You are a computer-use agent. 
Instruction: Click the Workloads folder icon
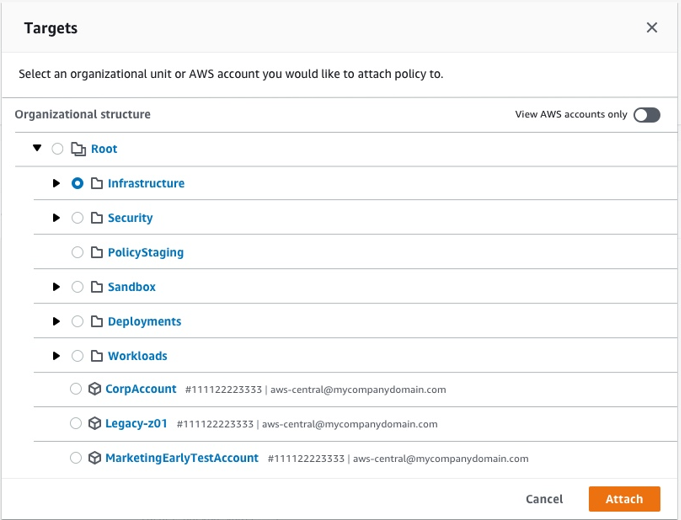coord(97,356)
